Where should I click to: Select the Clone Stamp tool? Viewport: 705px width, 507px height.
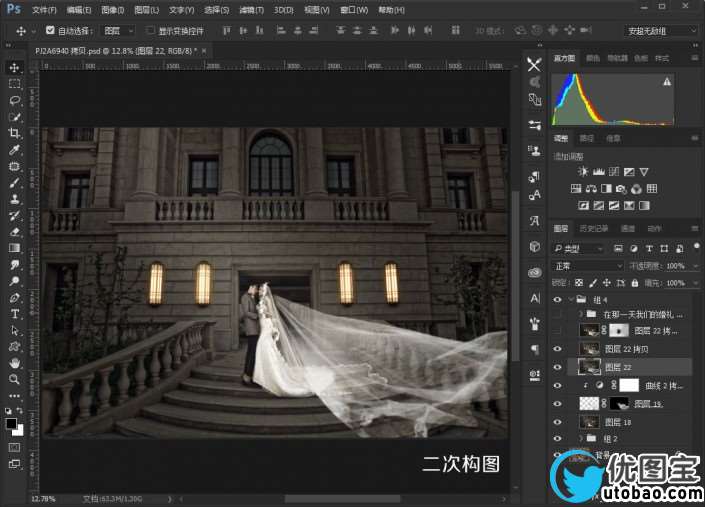pyautogui.click(x=15, y=199)
